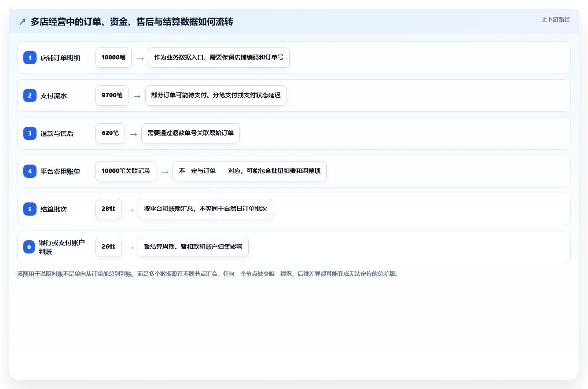
Task: Select the 支付流水 label
Action: [54, 95]
